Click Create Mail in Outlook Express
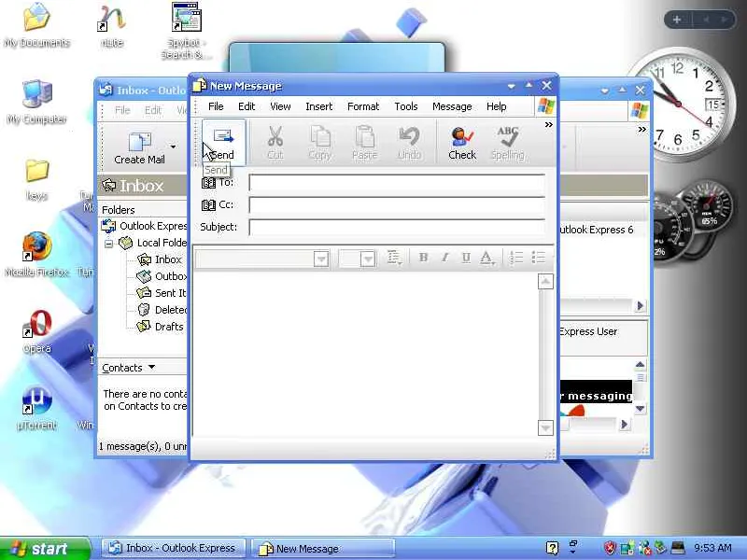Image resolution: width=747 pixels, height=560 pixels. [139, 148]
